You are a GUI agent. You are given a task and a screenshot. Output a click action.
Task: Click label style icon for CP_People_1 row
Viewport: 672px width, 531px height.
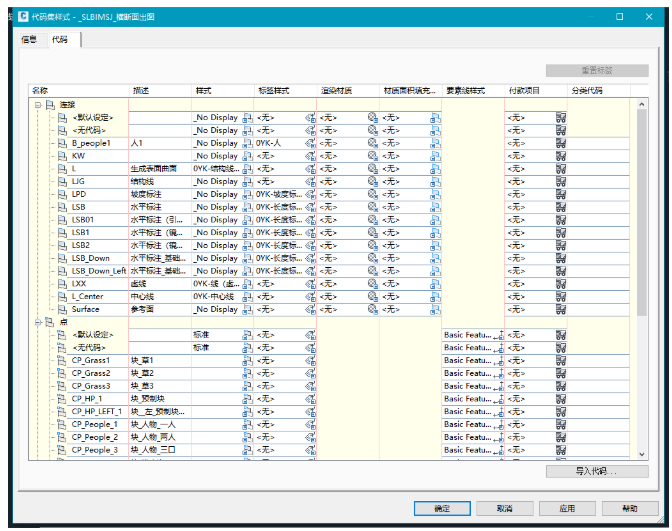point(310,424)
